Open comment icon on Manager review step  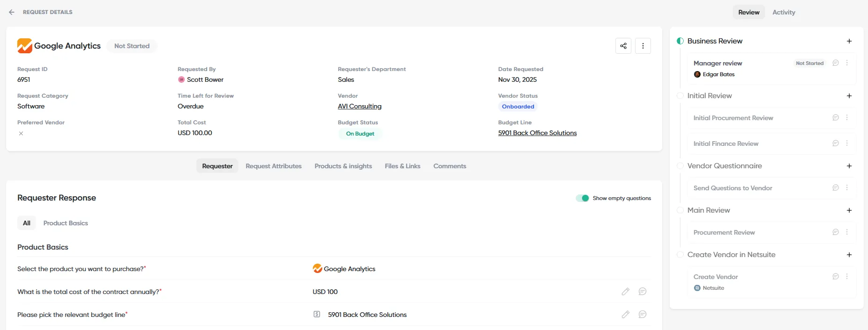(836, 63)
